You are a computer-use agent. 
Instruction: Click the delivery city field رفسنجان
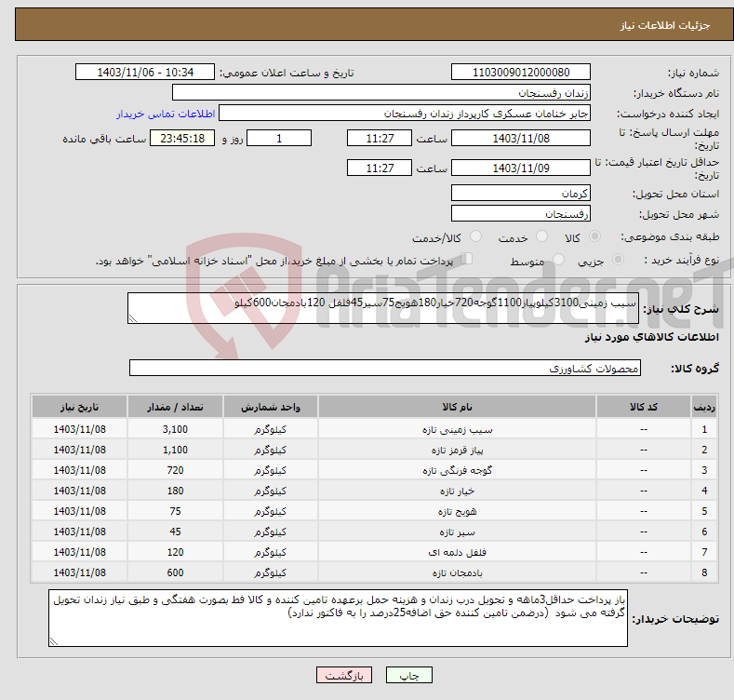(x=521, y=213)
